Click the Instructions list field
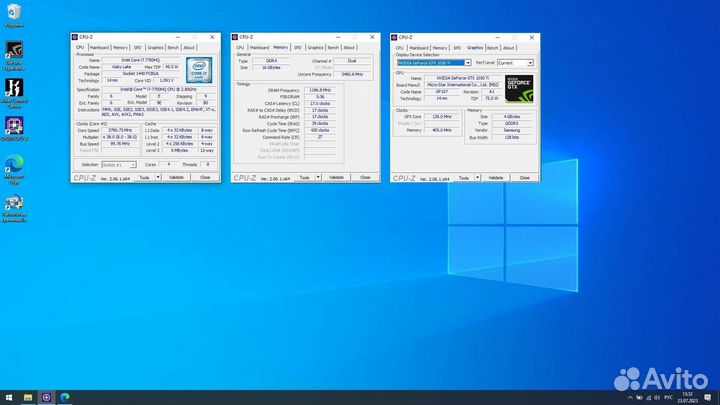The width and height of the screenshot is (720, 405). pos(159,112)
